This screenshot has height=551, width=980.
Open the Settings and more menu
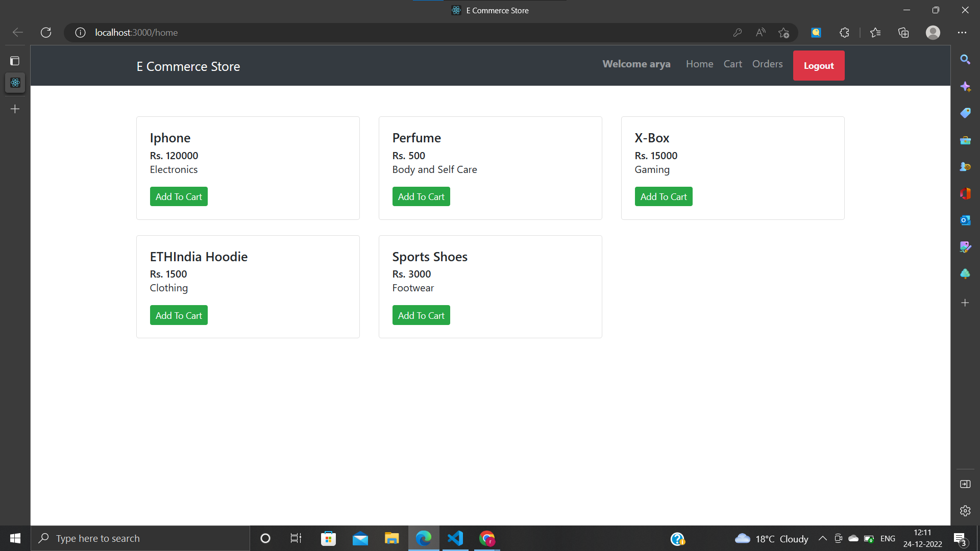(x=963, y=32)
